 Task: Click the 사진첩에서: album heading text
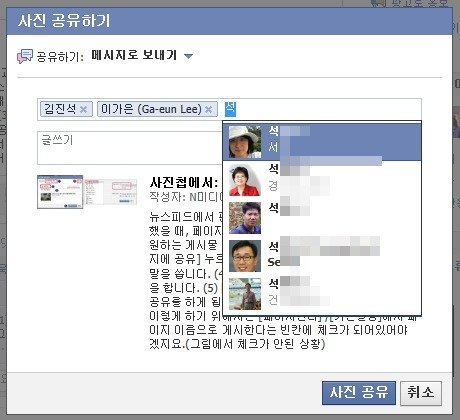click(x=184, y=182)
